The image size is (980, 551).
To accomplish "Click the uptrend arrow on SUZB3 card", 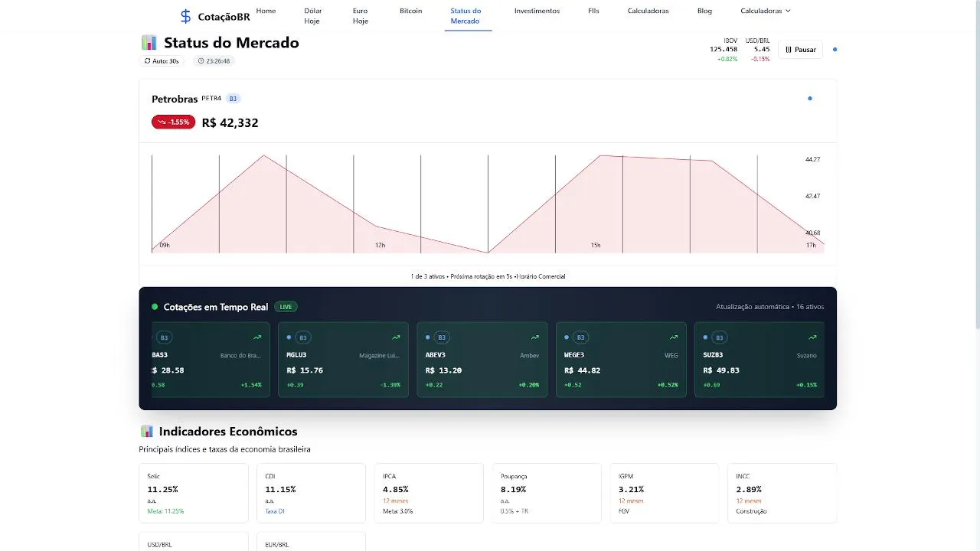I will pos(812,337).
